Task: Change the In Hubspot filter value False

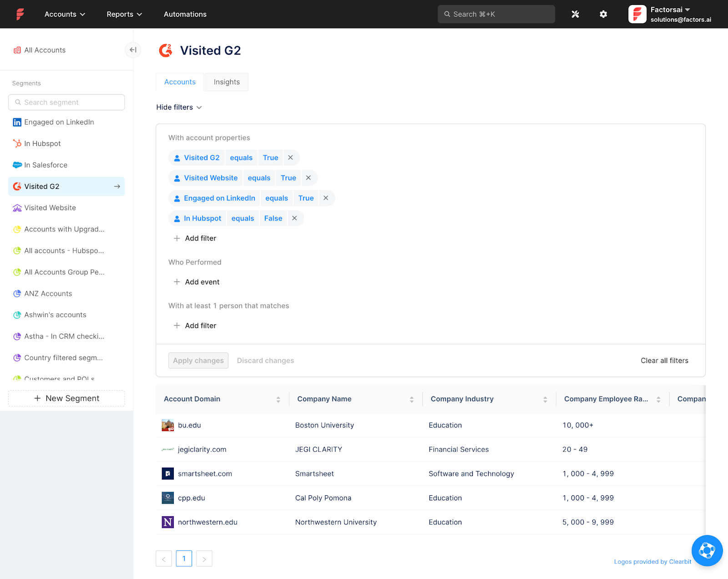Action: point(273,218)
